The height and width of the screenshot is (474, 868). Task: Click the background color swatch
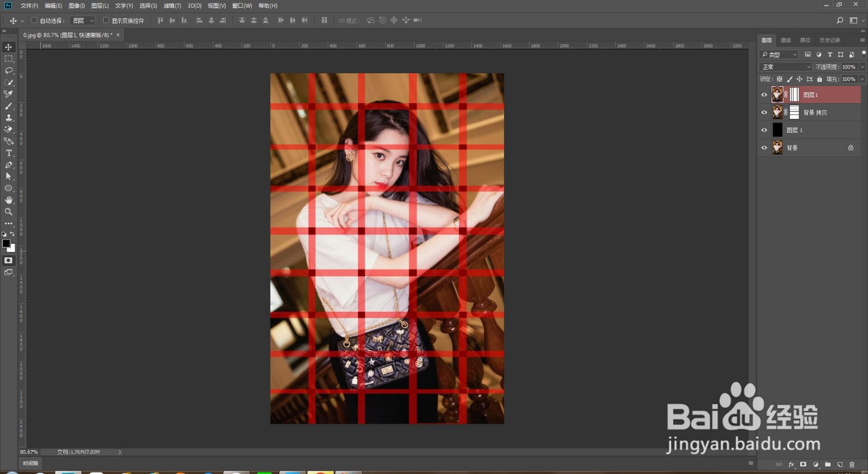[x=12, y=249]
